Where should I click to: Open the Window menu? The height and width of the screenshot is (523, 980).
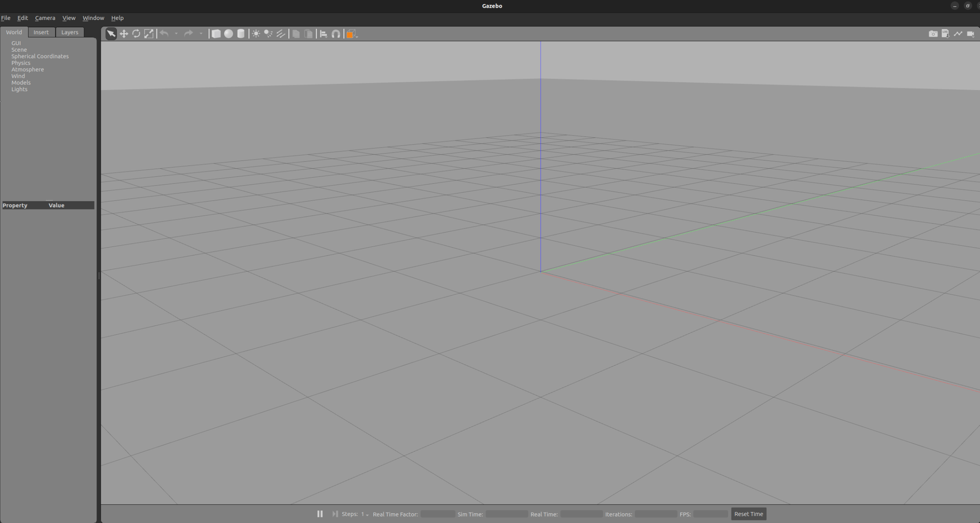[93, 18]
